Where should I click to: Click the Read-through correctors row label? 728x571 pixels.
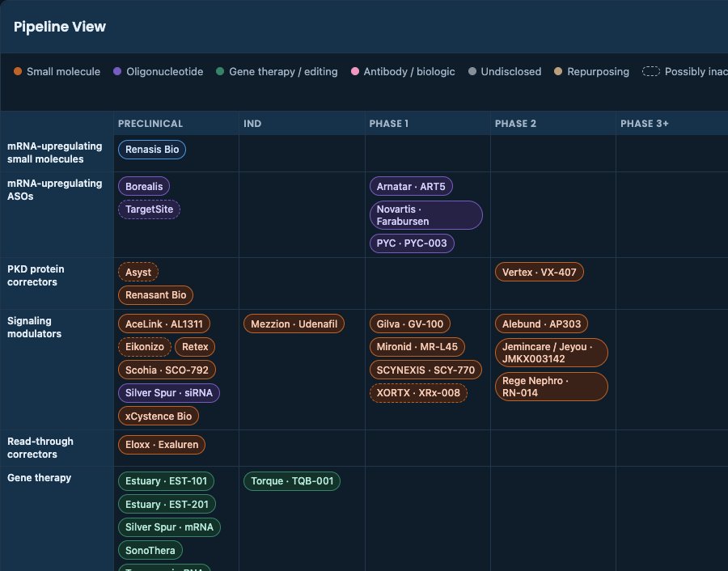pyautogui.click(x=40, y=448)
